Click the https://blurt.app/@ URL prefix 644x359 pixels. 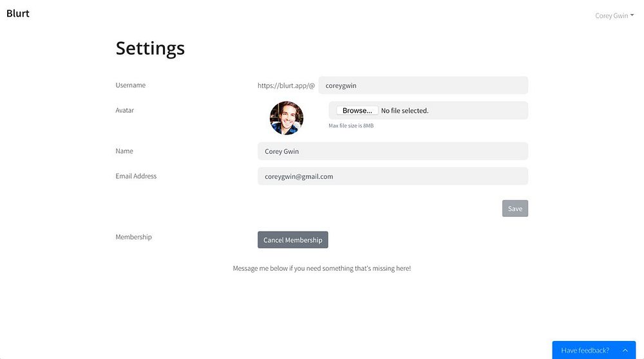click(x=286, y=85)
